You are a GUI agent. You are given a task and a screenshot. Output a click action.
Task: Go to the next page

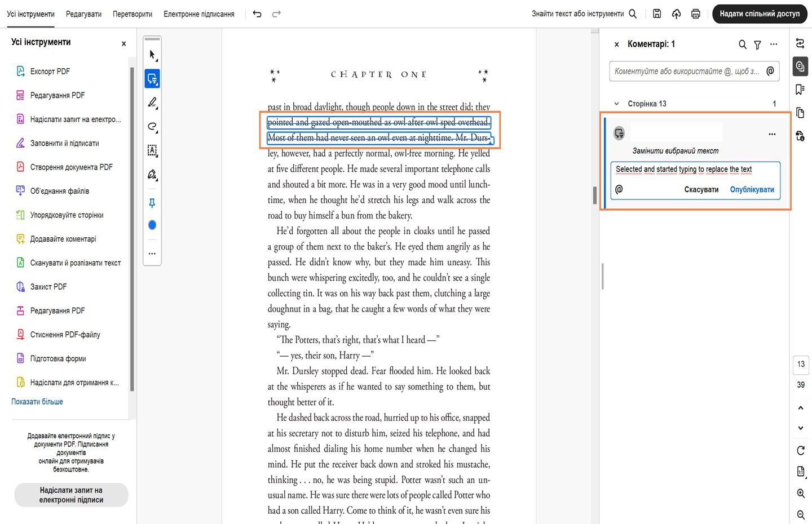801,428
